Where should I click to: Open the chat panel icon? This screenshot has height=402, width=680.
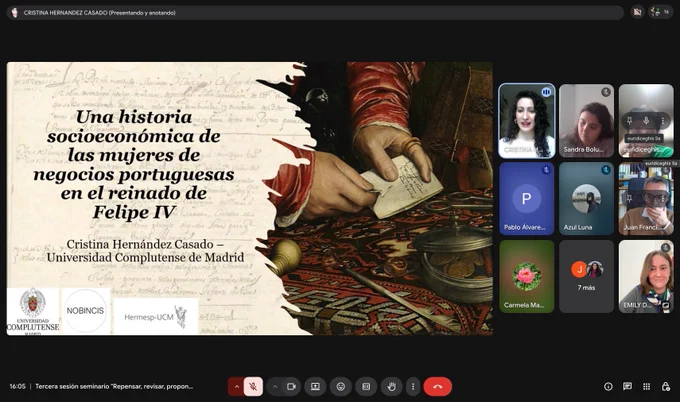tap(627, 386)
